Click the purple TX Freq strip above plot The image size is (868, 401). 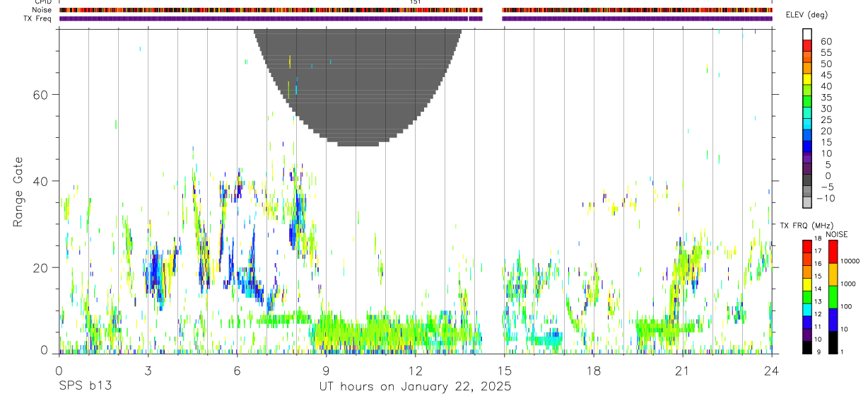point(416,18)
